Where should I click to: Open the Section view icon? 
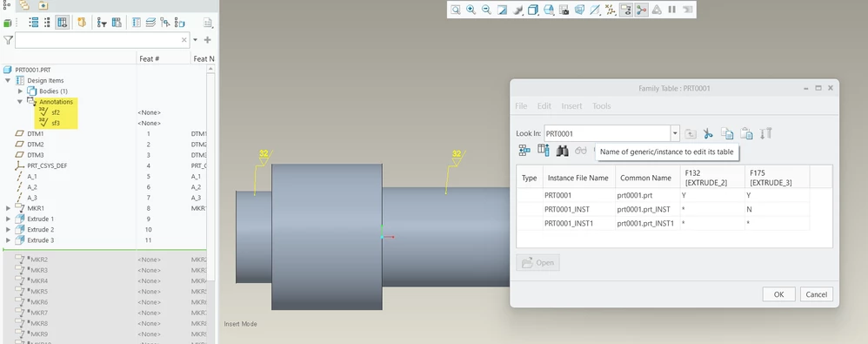click(595, 10)
